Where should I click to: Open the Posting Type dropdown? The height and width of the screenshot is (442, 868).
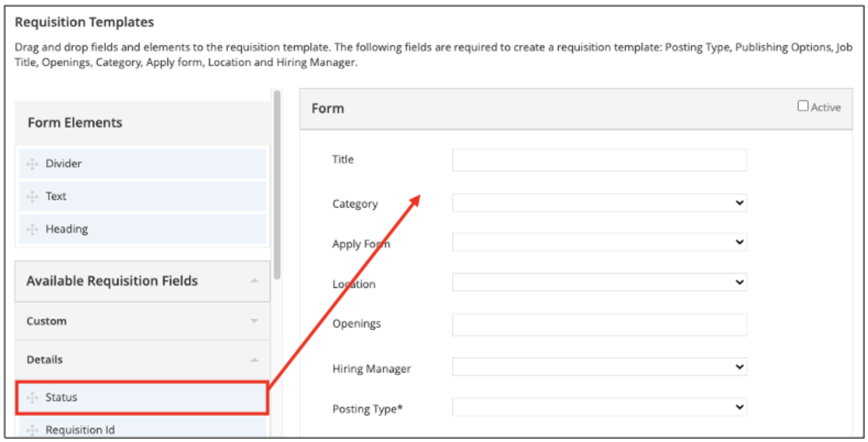(600, 407)
